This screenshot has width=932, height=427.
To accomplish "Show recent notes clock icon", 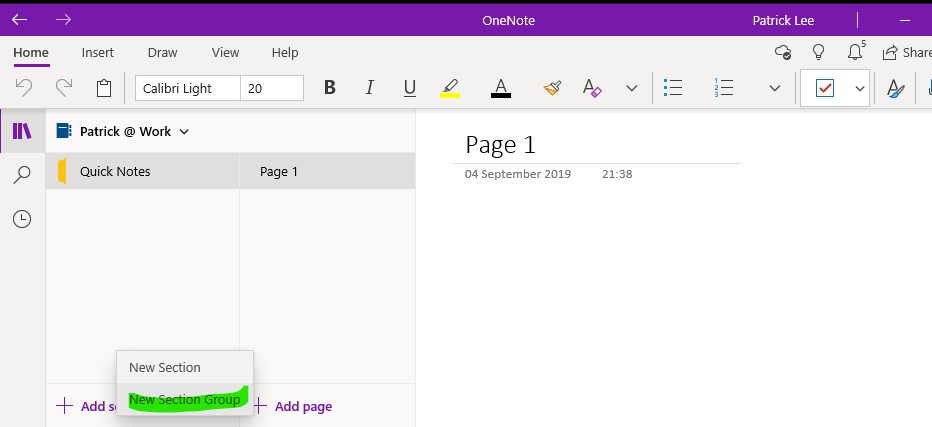I will point(22,219).
